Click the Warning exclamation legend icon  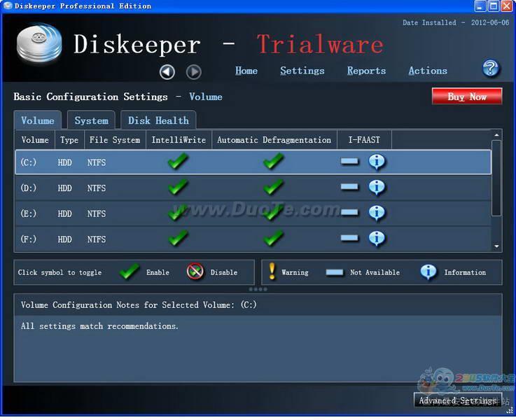(x=272, y=272)
